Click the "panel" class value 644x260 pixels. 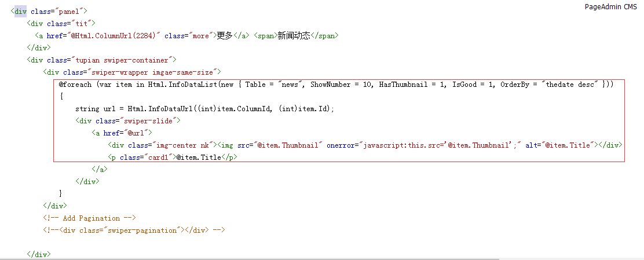coord(70,12)
